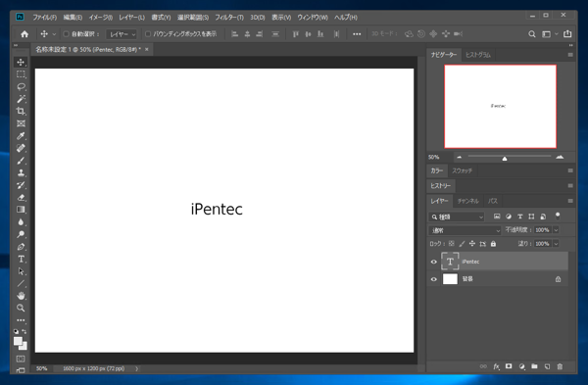This screenshot has height=385, width=588.
Task: Add adjustment layer half-circle icon
Action: (x=521, y=366)
